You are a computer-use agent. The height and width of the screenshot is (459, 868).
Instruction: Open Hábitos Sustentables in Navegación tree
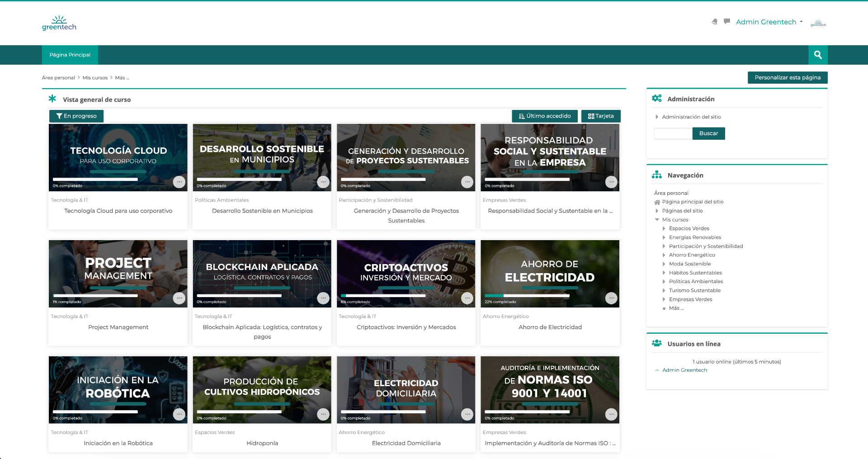[695, 273]
